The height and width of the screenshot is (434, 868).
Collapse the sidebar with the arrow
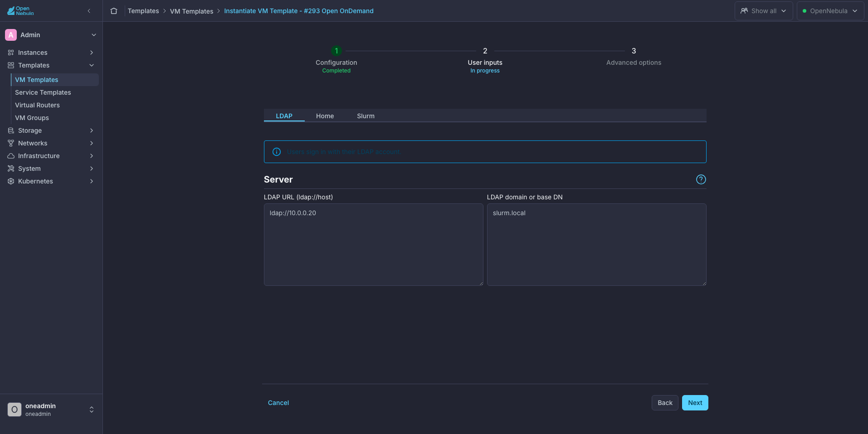[x=89, y=11]
